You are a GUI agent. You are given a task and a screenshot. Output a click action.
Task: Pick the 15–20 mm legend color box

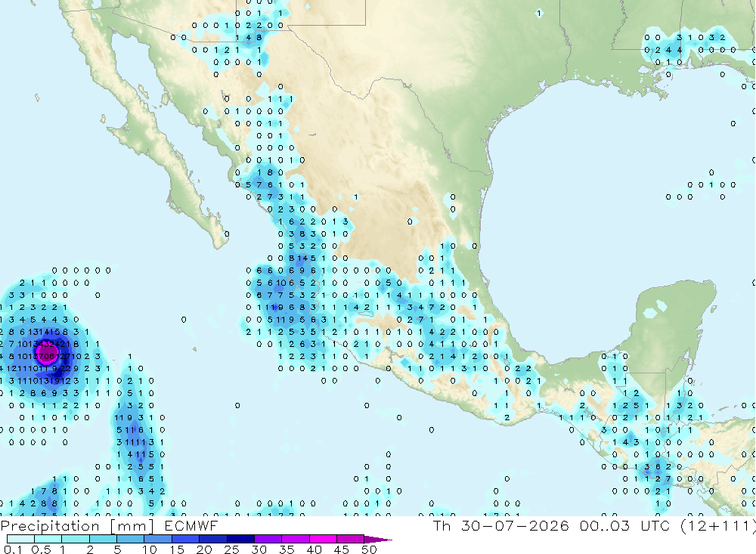[185, 539]
